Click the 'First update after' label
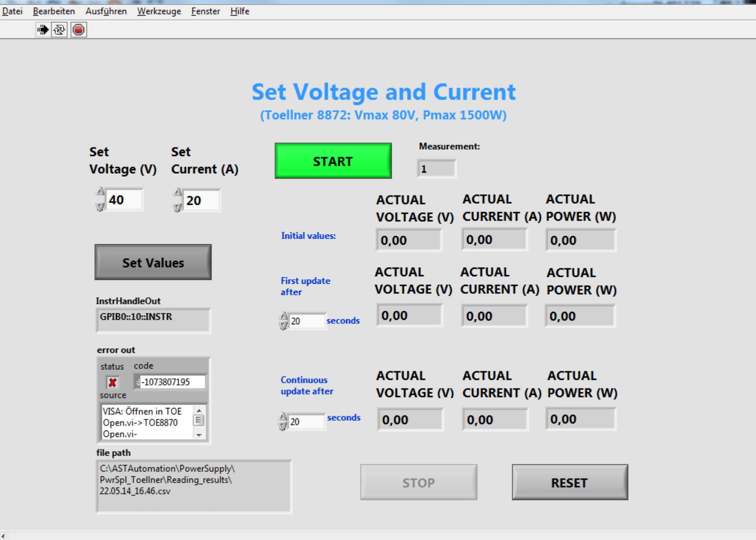Viewport: 756px width, 540px height. click(x=305, y=286)
